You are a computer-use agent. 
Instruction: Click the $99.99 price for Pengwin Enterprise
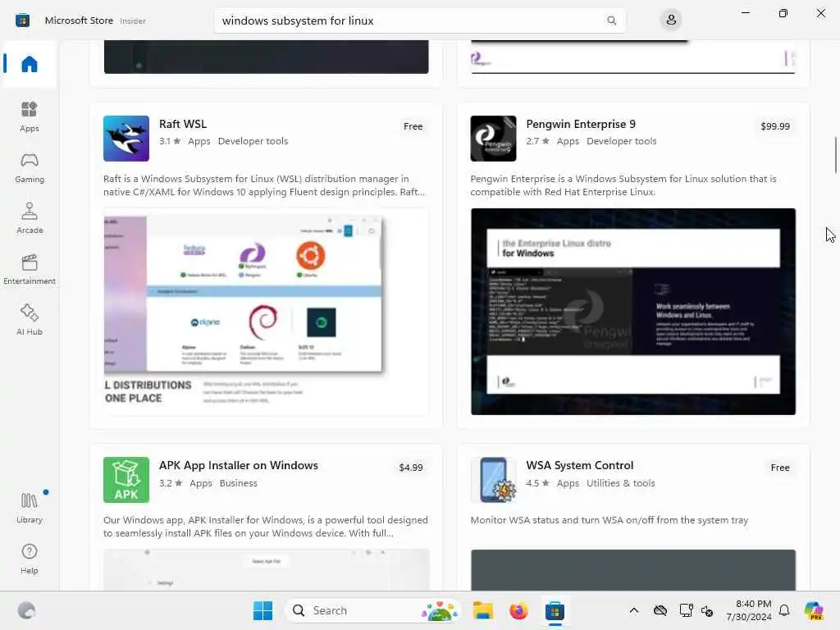point(775,126)
